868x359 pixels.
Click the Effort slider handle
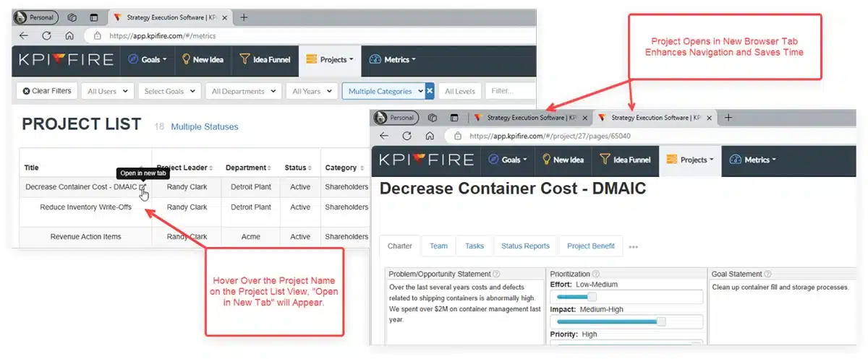(x=592, y=297)
